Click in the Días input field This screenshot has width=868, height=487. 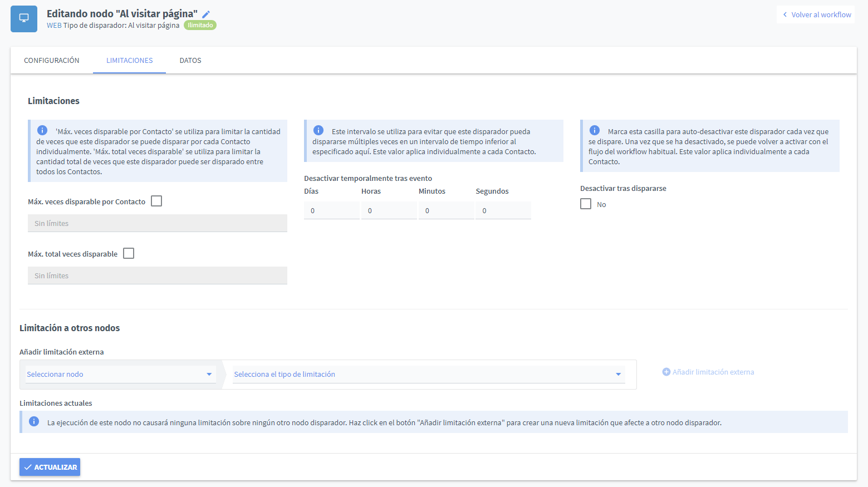pyautogui.click(x=331, y=210)
